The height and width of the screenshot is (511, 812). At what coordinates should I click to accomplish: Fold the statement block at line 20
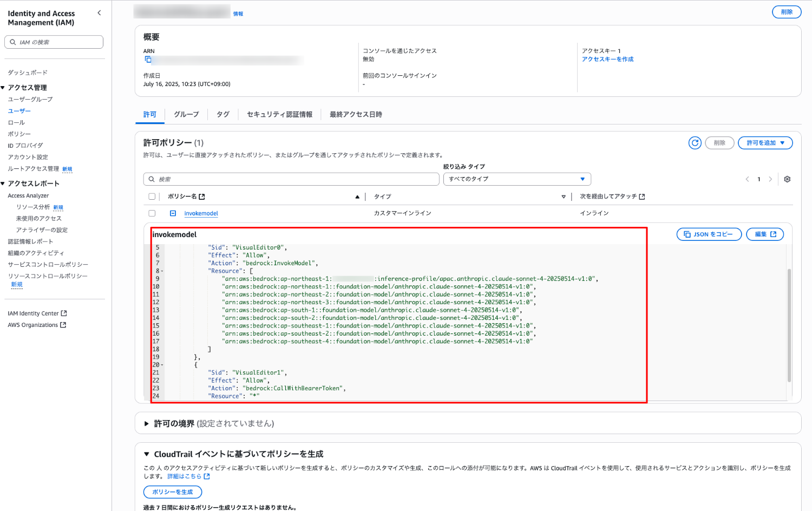pyautogui.click(x=162, y=365)
